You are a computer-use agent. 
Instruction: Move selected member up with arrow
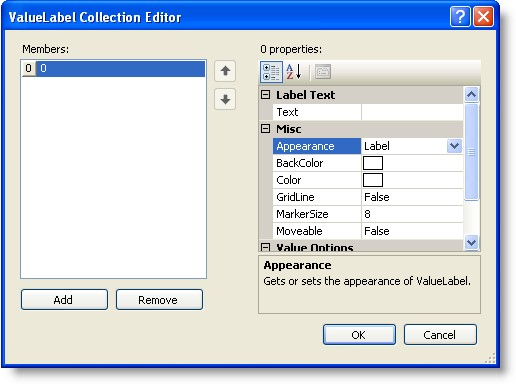pyautogui.click(x=225, y=71)
